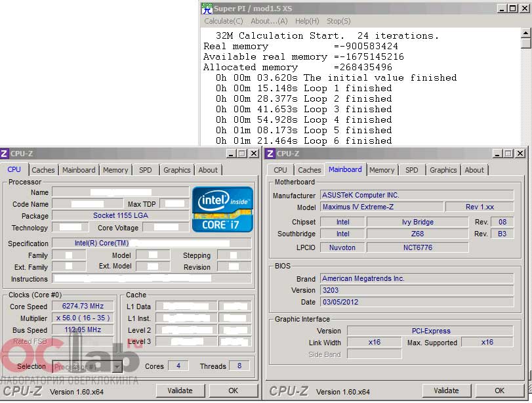
Task: Open the Mainboard tab in the left CPU-Z
Action: (79, 169)
